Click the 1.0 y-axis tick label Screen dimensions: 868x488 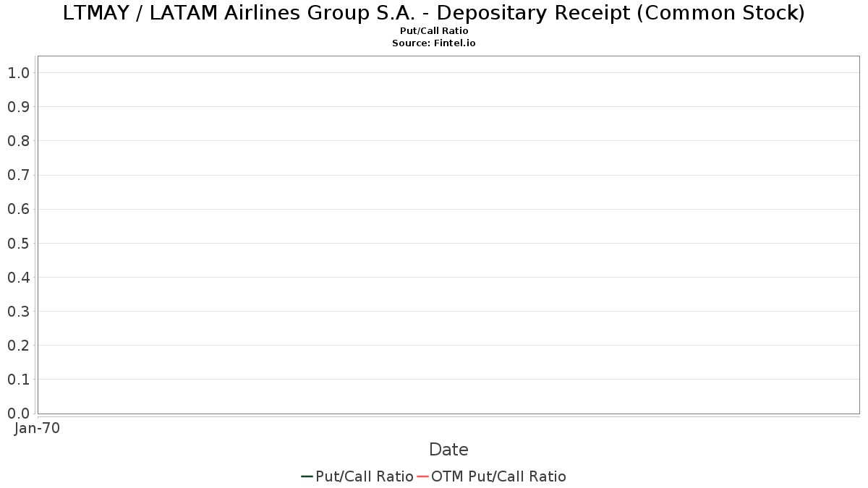click(18, 73)
